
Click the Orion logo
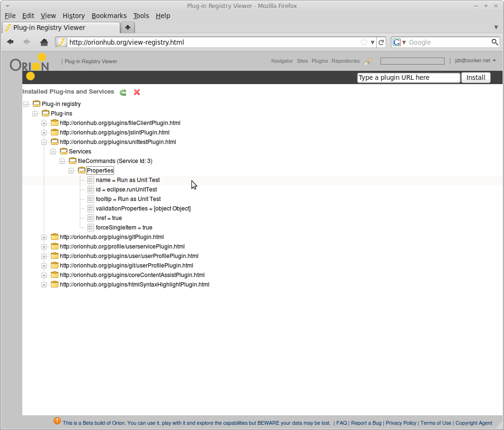29,66
